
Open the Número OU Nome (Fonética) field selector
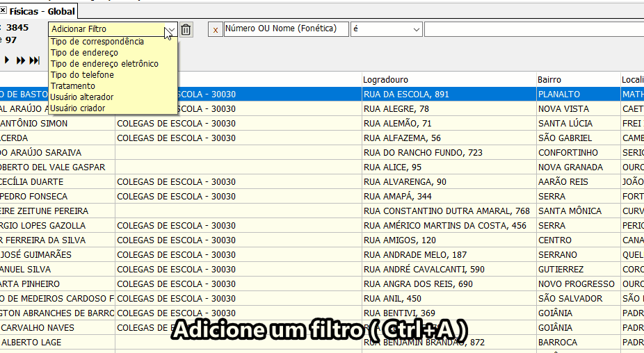click(x=286, y=29)
